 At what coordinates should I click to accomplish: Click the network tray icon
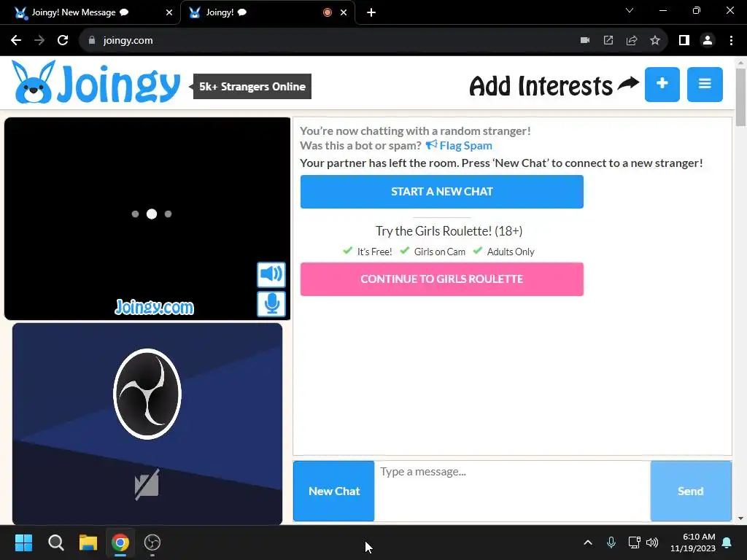[x=634, y=542]
